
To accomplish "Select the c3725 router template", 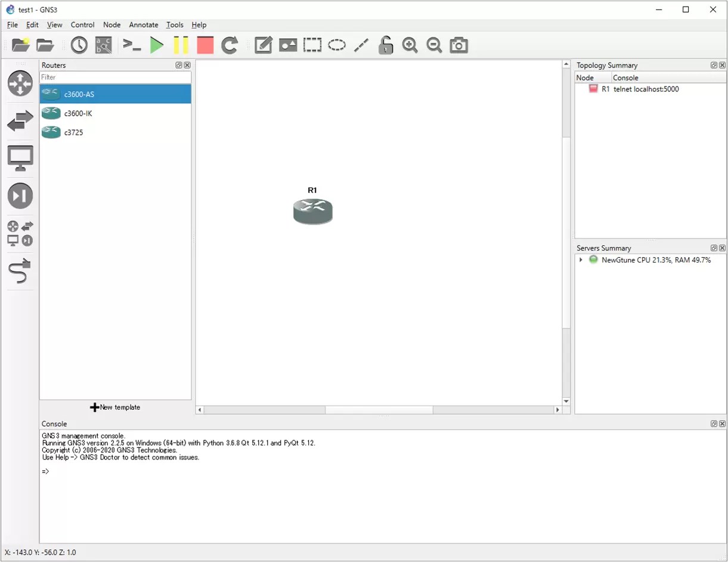I will 116,132.
